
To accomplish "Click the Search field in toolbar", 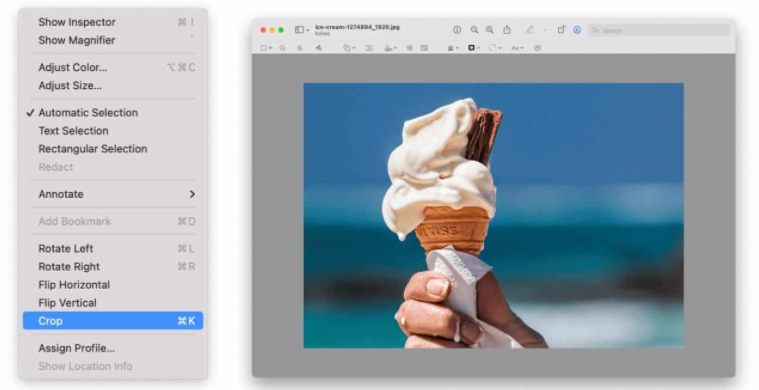I will (659, 30).
